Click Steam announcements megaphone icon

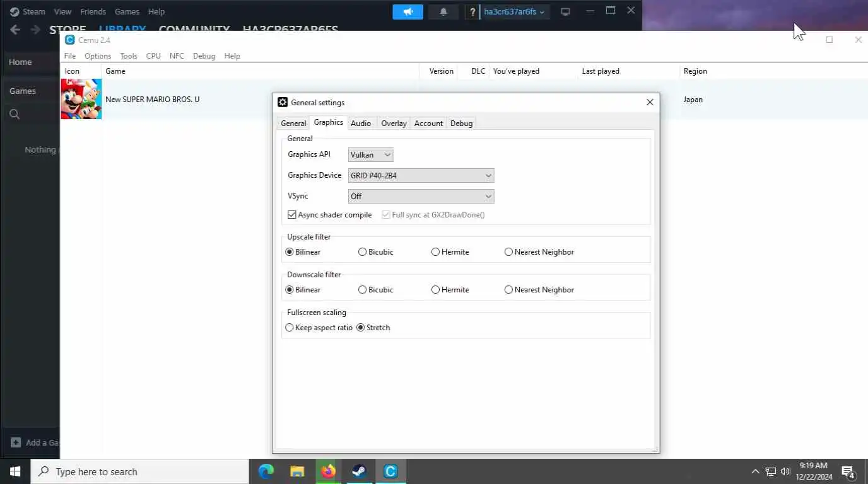[x=408, y=11]
